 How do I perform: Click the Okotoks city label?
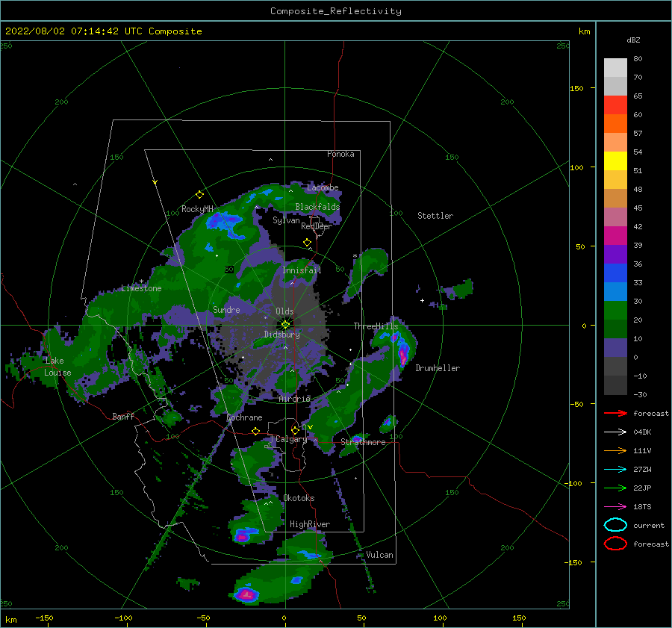(x=299, y=498)
